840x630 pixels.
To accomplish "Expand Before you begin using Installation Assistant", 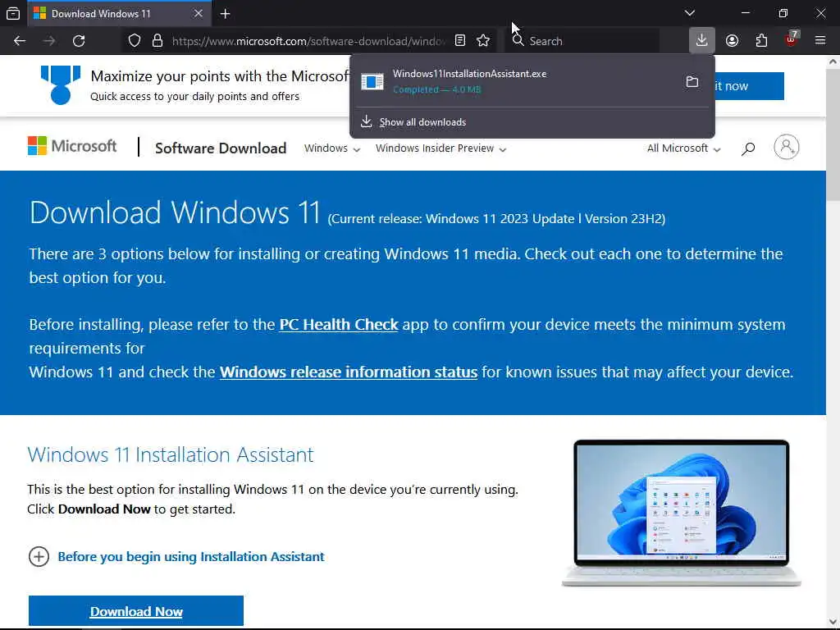I will point(176,557).
